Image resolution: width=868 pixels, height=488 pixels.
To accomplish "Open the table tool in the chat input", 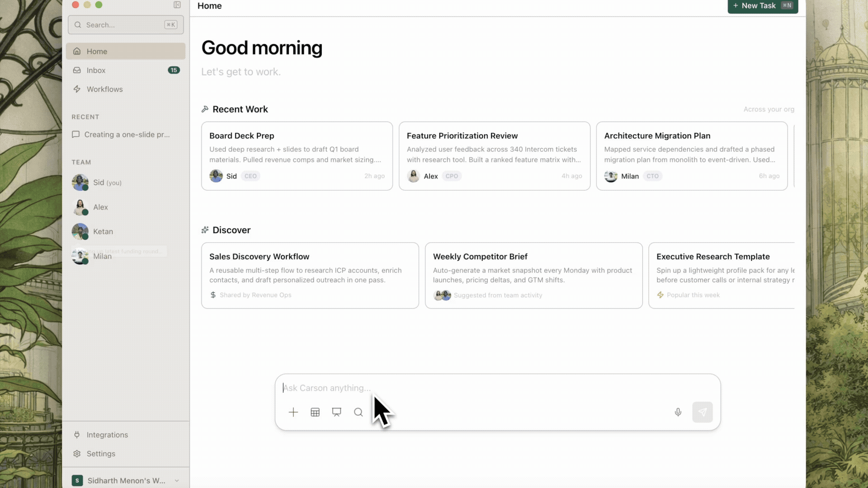I will [315, 412].
